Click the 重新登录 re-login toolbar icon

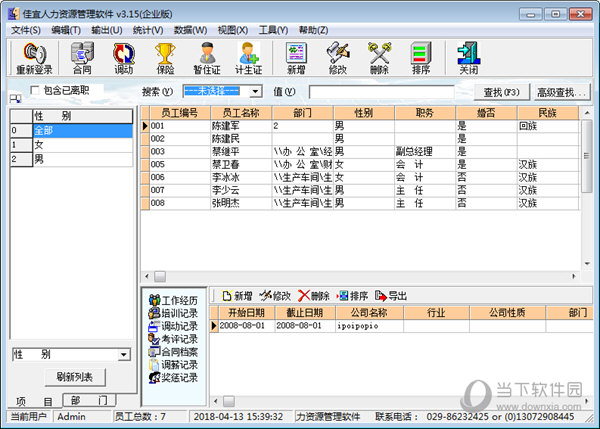(33, 58)
